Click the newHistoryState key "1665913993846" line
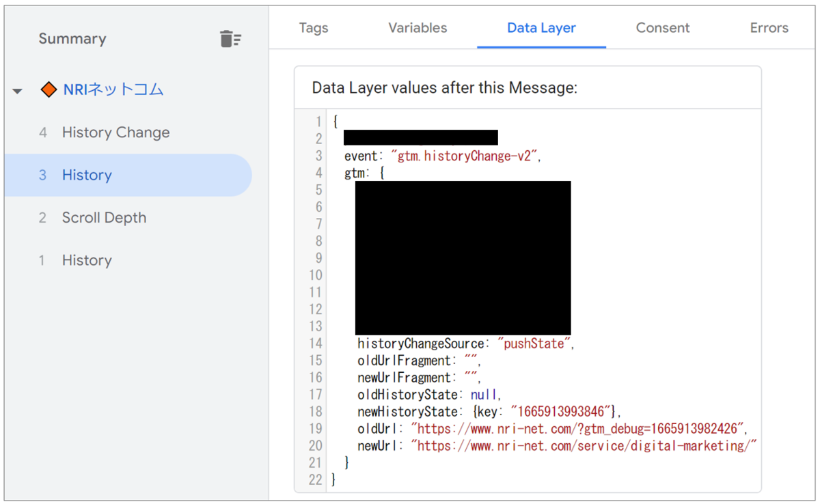 click(489, 412)
